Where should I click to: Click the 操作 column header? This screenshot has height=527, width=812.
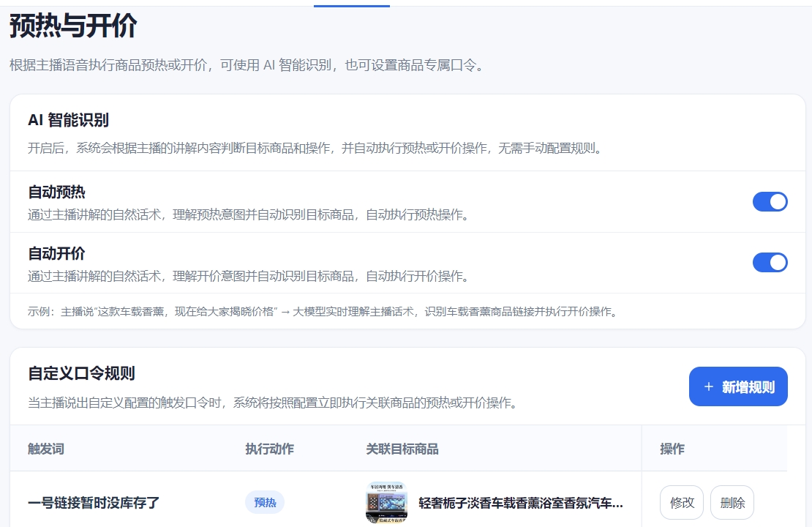(672, 449)
